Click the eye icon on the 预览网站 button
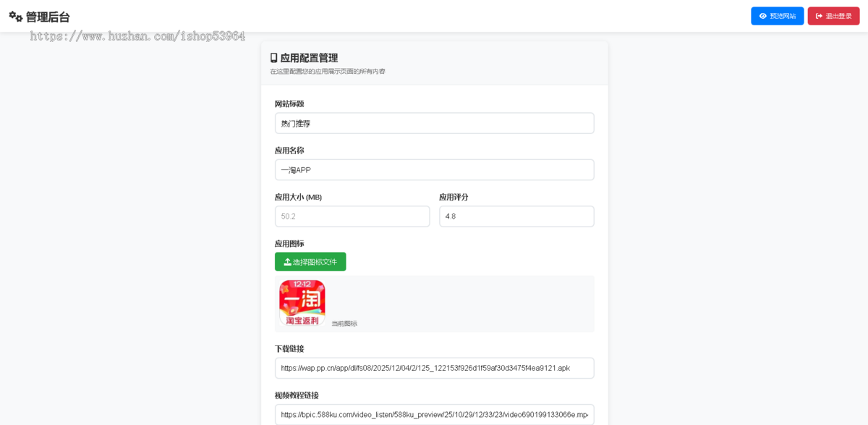Image resolution: width=868 pixels, height=425 pixels. (x=762, y=15)
